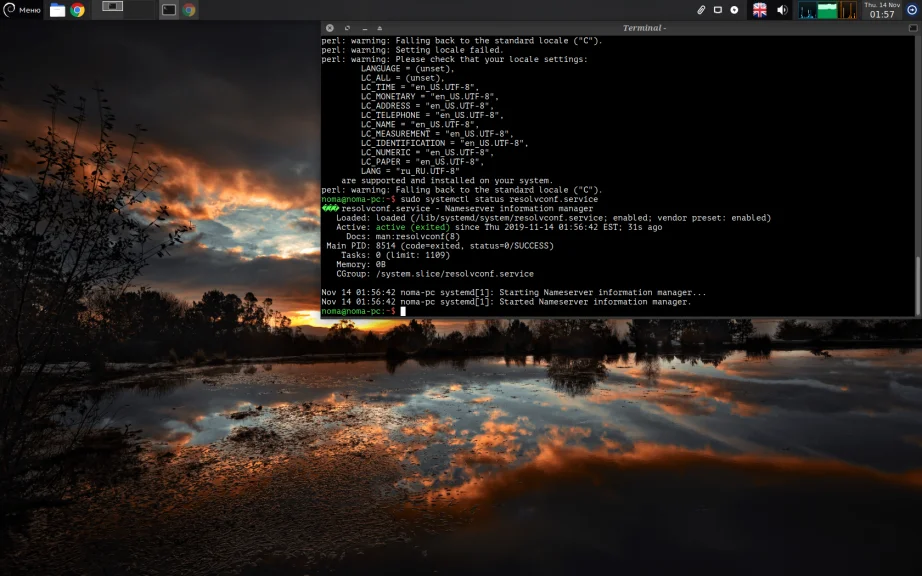
Task: Toggle keyboard layout via UK flag
Action: pyautogui.click(x=760, y=10)
